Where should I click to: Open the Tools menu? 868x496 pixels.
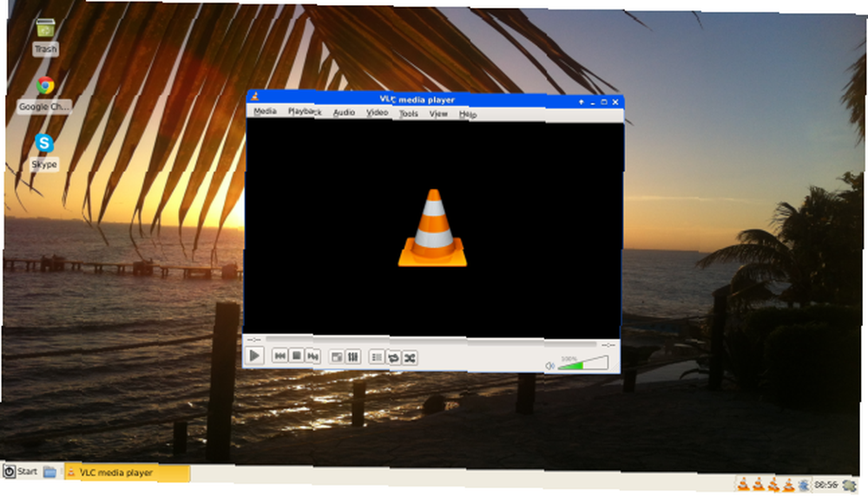(x=409, y=114)
